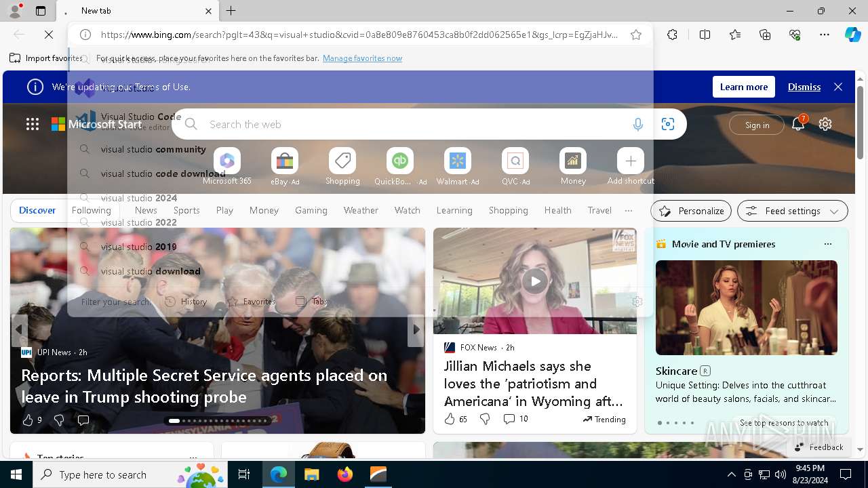Launch Copilot from the toolbar
The height and width of the screenshot is (488, 868).
[852, 35]
